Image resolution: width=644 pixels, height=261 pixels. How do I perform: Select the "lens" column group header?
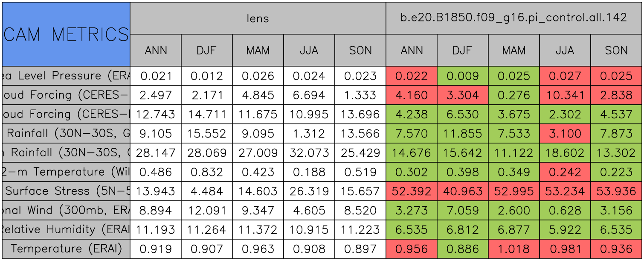[x=258, y=18]
